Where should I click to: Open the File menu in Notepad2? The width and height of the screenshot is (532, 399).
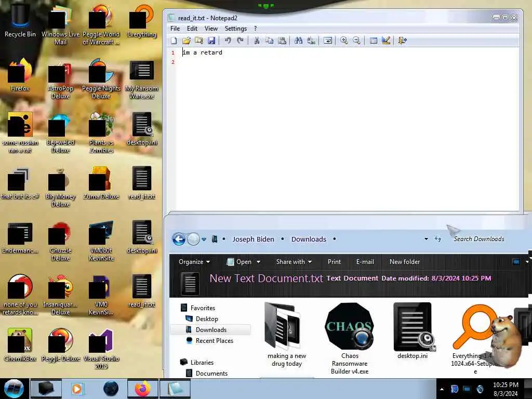click(175, 29)
